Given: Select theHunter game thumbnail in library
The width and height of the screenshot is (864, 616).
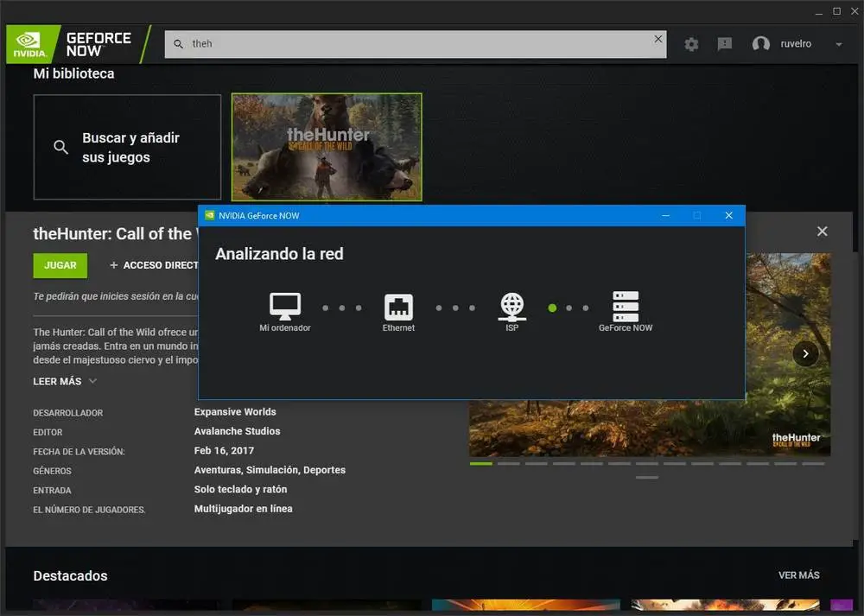Looking at the screenshot, I should point(327,147).
